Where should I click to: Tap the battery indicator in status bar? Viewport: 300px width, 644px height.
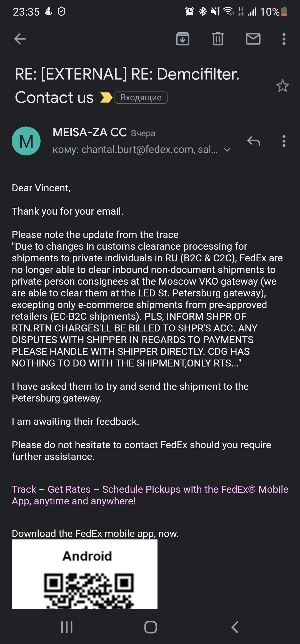point(284,12)
